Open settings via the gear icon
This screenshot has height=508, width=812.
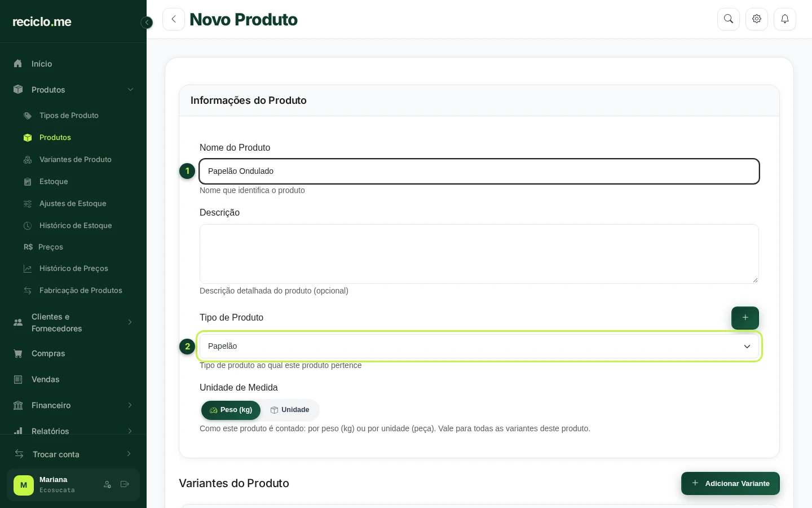point(757,19)
